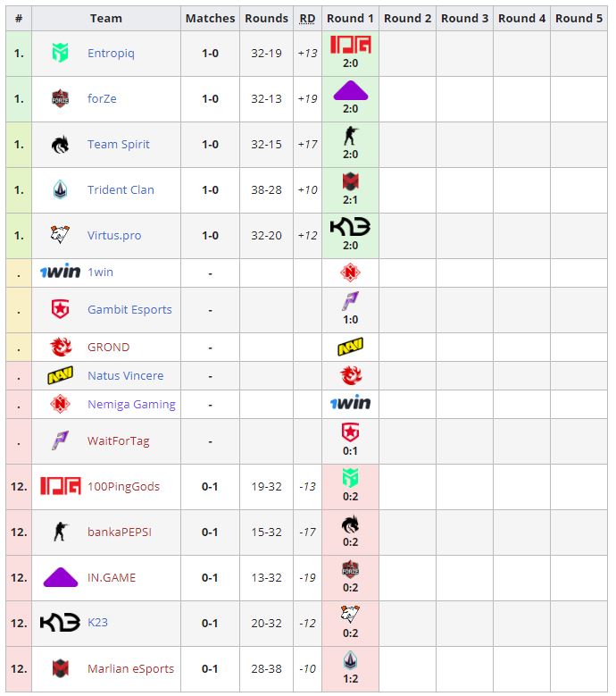This screenshot has width=616, height=696.
Task: Click the K23 logo in Team column
Action: click(x=60, y=623)
